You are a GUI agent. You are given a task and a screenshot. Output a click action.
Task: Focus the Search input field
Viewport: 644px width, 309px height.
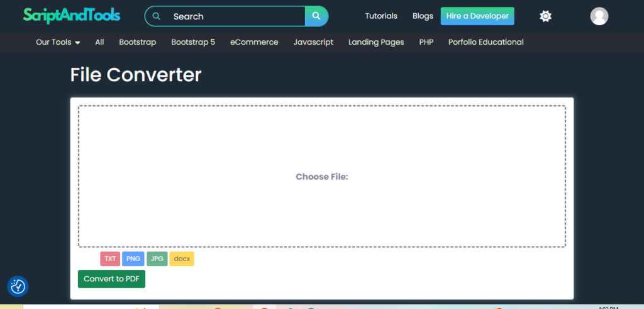[x=236, y=16]
